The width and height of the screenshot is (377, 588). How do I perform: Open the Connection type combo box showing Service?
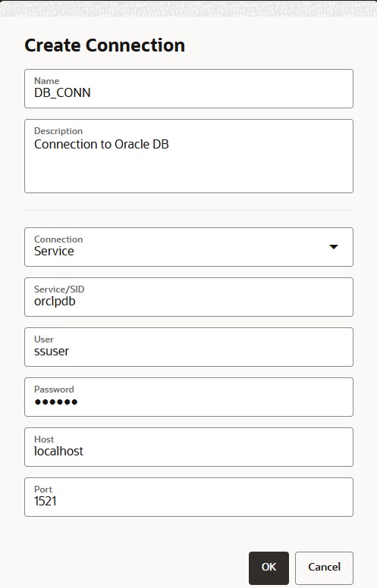pos(188,247)
